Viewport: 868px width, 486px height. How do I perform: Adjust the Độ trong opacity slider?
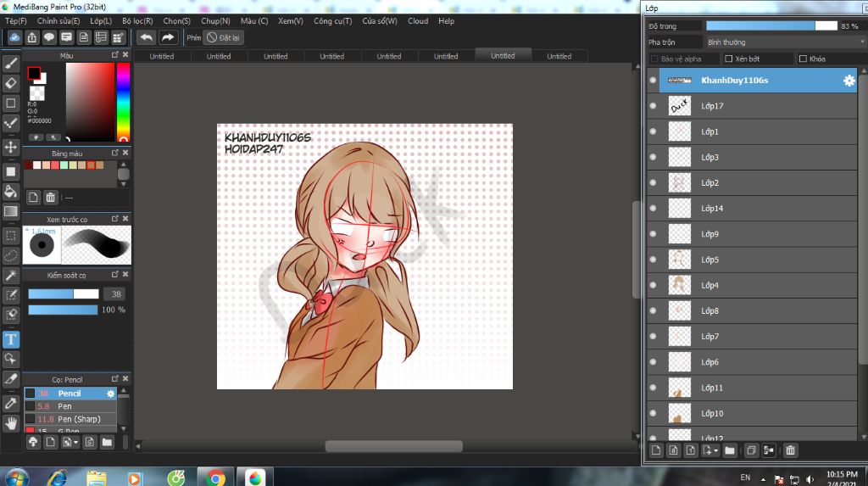(x=771, y=26)
